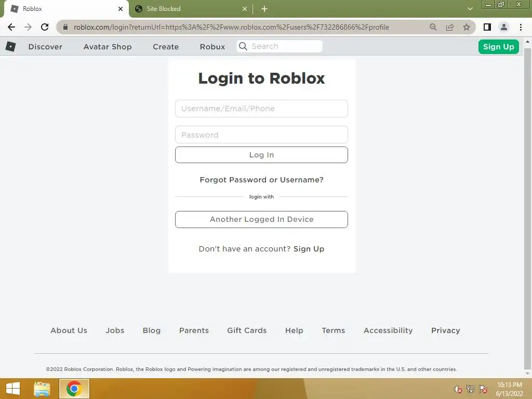Click the browser forward arrow
The image size is (532, 399).
point(28,27)
